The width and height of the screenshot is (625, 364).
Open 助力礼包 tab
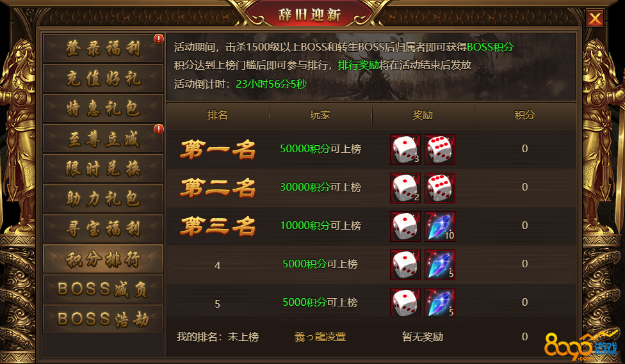[103, 198]
